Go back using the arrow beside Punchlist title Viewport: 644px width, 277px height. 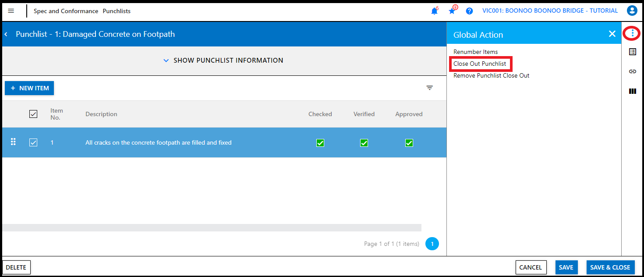(x=6, y=34)
